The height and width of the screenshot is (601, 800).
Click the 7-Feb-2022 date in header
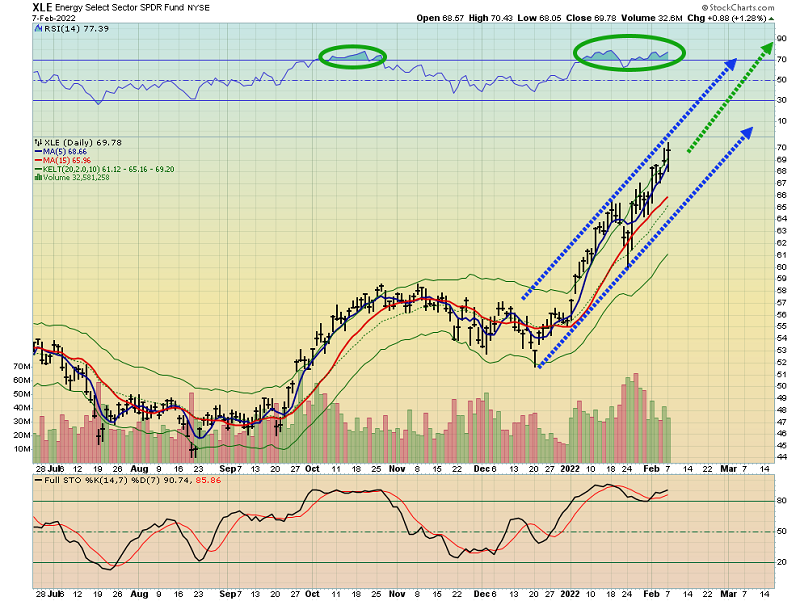tap(27, 17)
